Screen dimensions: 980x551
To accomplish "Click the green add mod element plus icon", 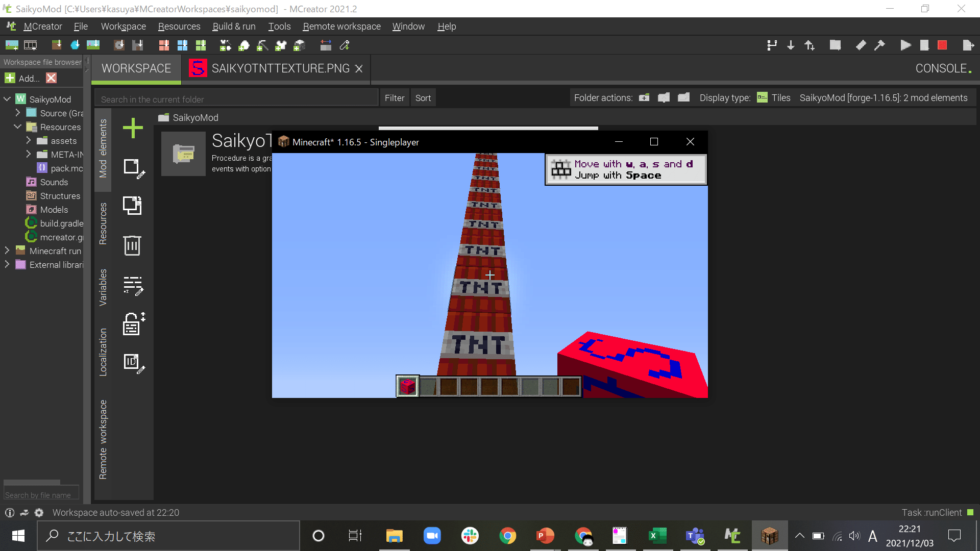I will [133, 128].
